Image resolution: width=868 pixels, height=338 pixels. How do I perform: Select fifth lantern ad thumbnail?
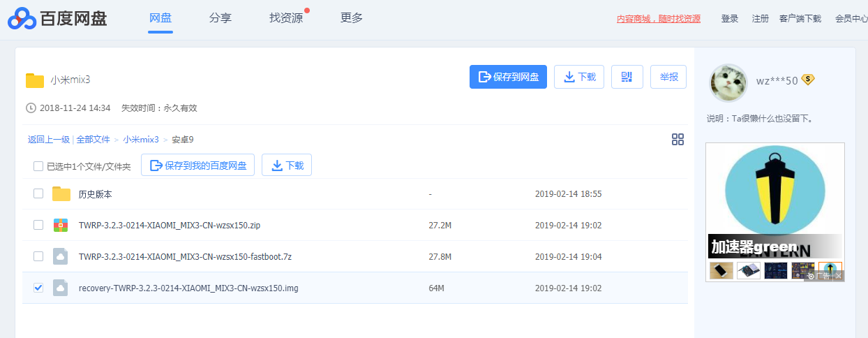(x=830, y=270)
